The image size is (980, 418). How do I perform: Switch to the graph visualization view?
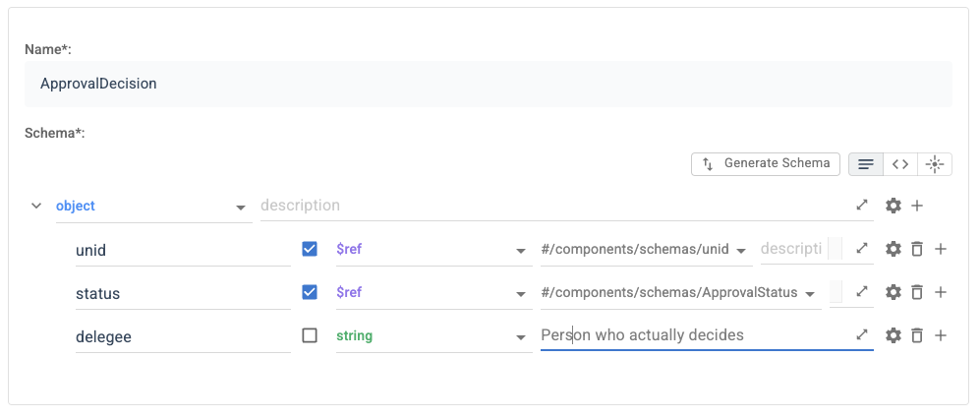tap(935, 164)
